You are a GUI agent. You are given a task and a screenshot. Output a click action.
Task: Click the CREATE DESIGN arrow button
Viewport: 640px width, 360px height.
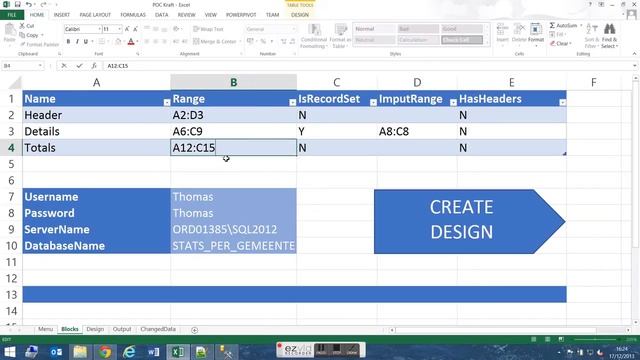click(469, 221)
